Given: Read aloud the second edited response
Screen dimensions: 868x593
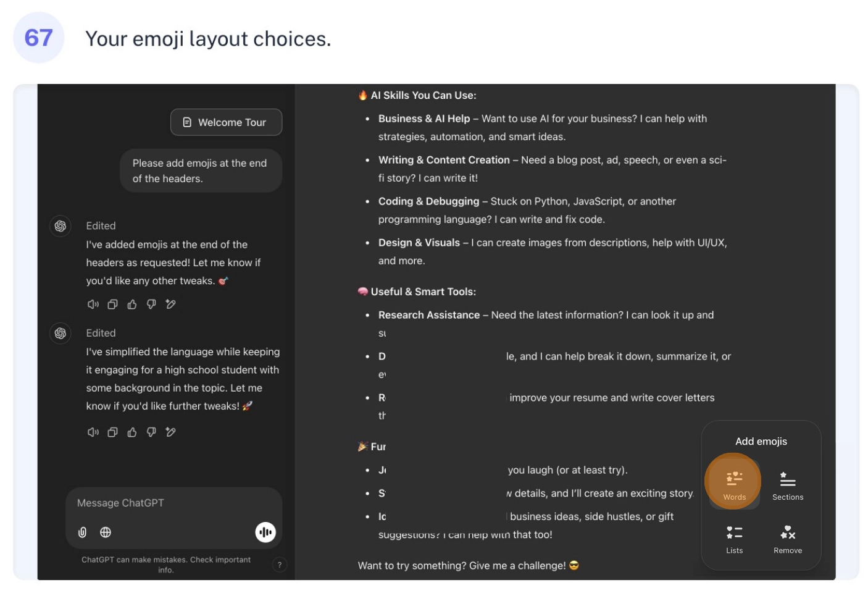Looking at the screenshot, I should tap(93, 432).
